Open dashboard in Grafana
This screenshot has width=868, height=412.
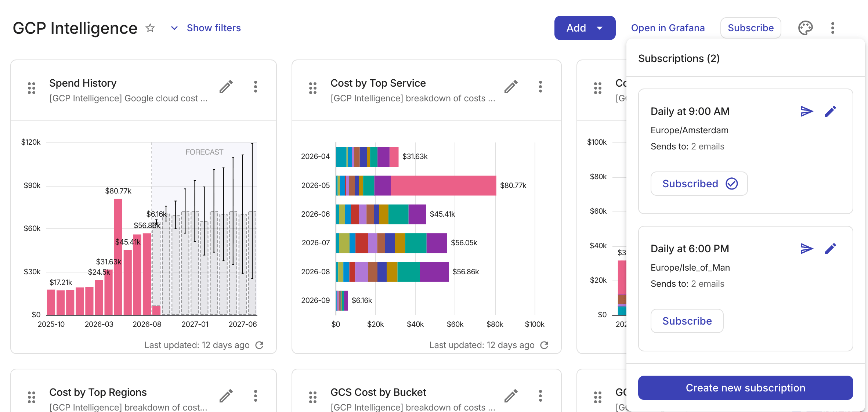(668, 28)
